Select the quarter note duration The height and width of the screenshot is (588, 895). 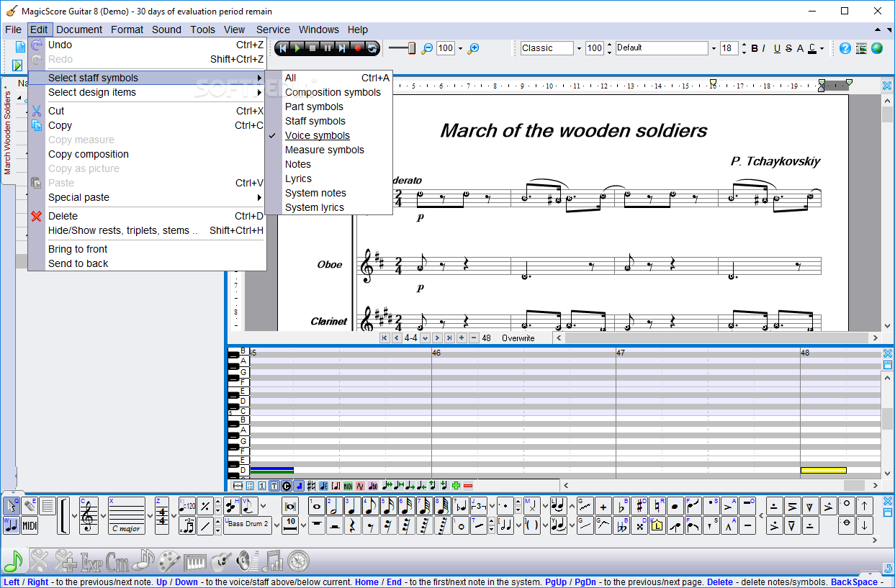353,506
